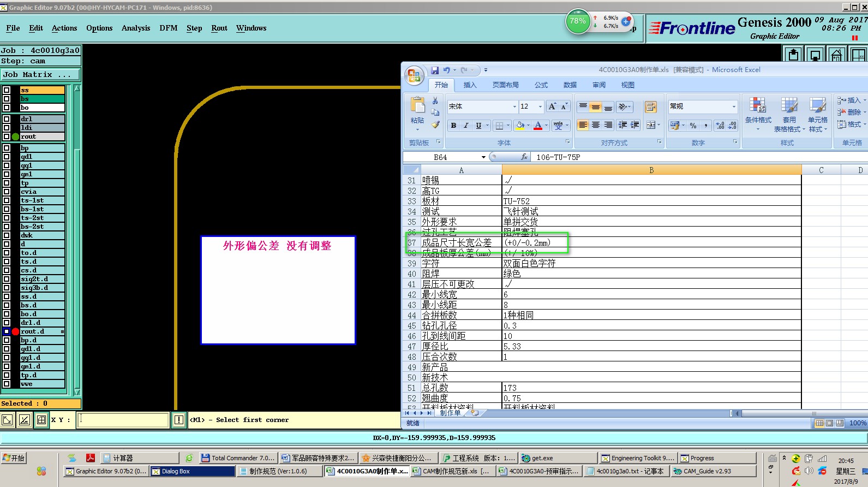The image size is (868, 487).
Task: Click the Format Painter brush icon
Action: tap(435, 124)
